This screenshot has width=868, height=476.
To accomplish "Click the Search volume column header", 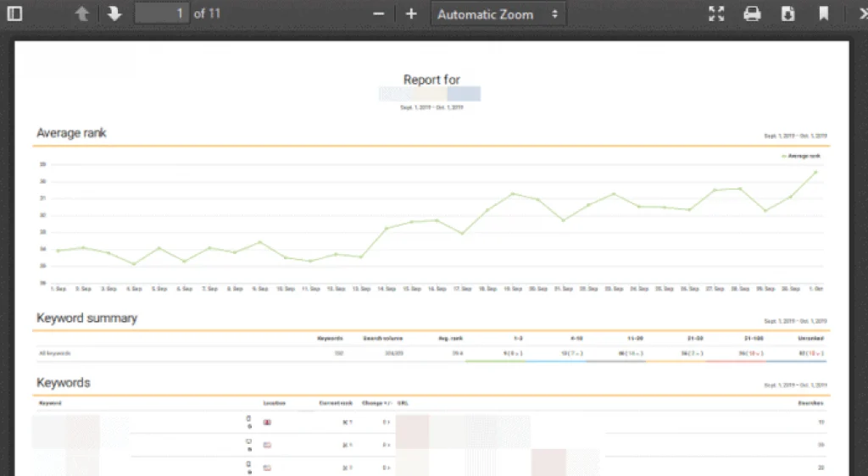I will [381, 338].
